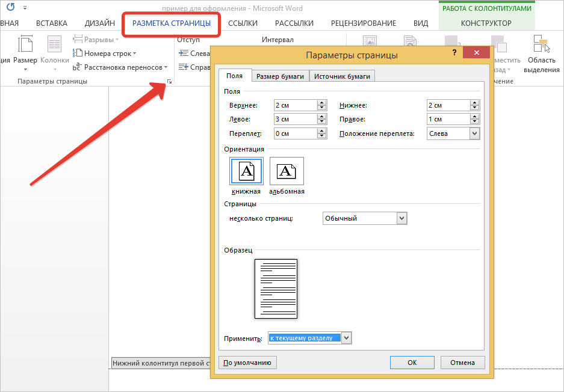Open the Источник бумаги tab

(342, 76)
